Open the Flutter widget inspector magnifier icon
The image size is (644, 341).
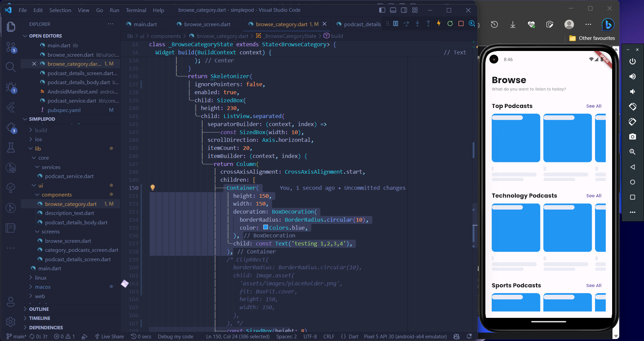[471, 24]
